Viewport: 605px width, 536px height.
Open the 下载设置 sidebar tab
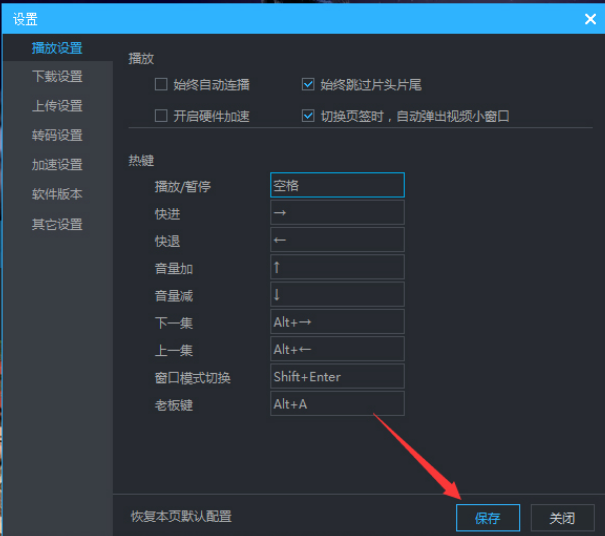click(x=57, y=76)
